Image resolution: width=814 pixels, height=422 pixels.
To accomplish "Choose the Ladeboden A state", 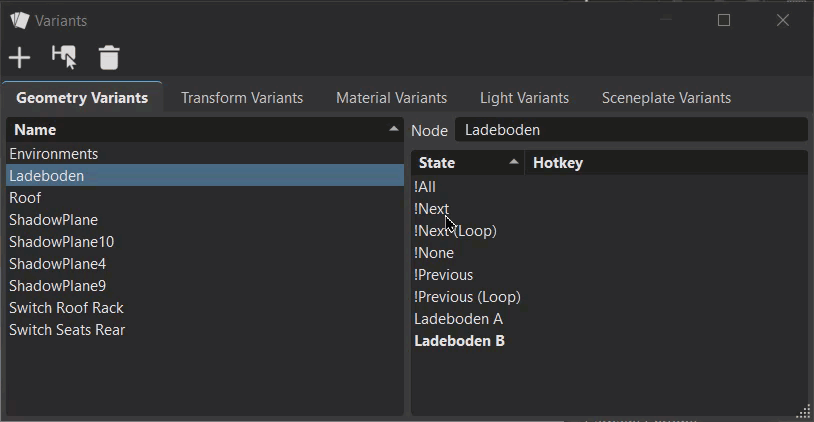I will coord(458,319).
